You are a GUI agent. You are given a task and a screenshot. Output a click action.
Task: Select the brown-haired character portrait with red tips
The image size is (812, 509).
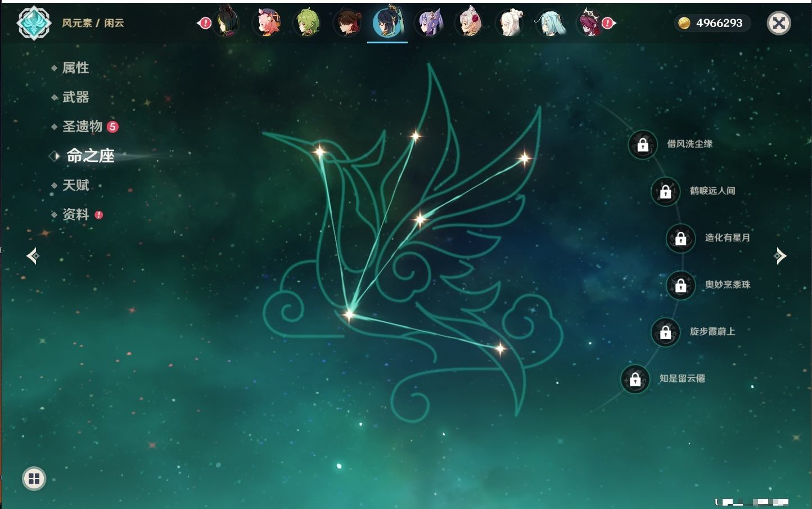tap(348, 23)
